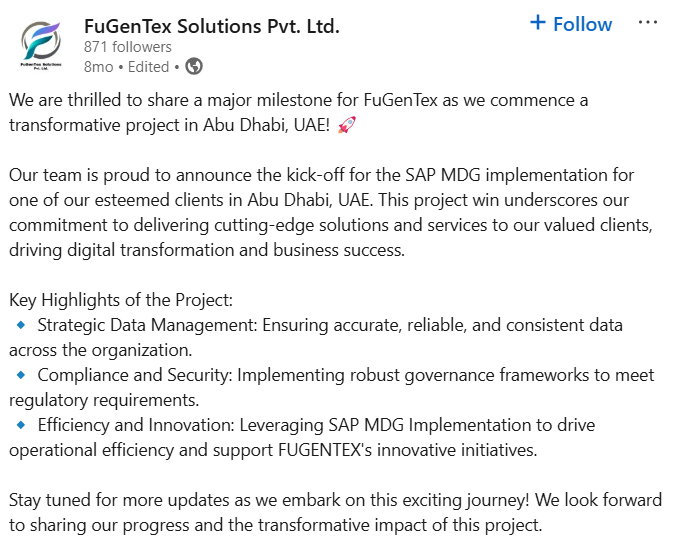Click the diamond bullet before Compliance and Security
Image resolution: width=677 pixels, height=548 pixels.
pyautogui.click(x=21, y=375)
